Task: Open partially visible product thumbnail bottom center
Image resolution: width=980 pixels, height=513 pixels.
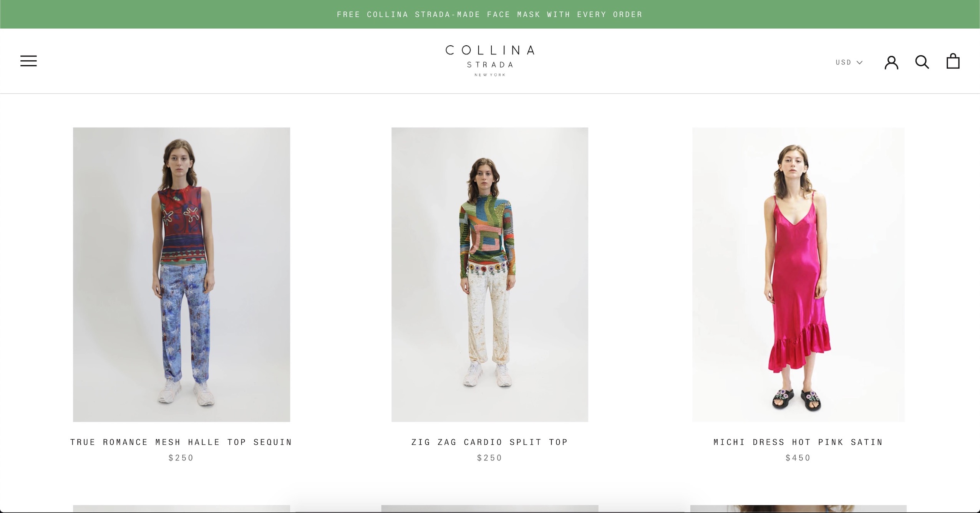Action: [x=490, y=509]
